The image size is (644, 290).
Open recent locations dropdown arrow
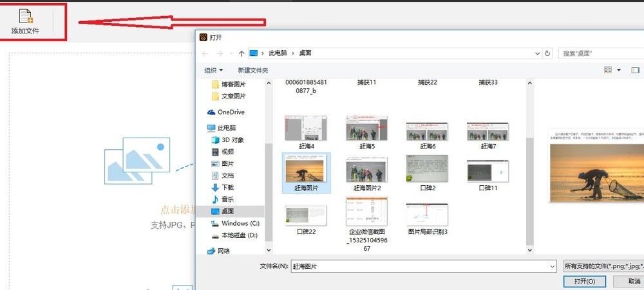point(231,53)
